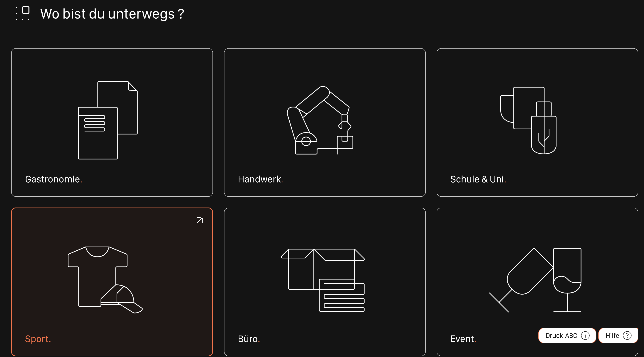Click the arrow icon on Sport card
The width and height of the screenshot is (644, 357).
pyautogui.click(x=200, y=220)
